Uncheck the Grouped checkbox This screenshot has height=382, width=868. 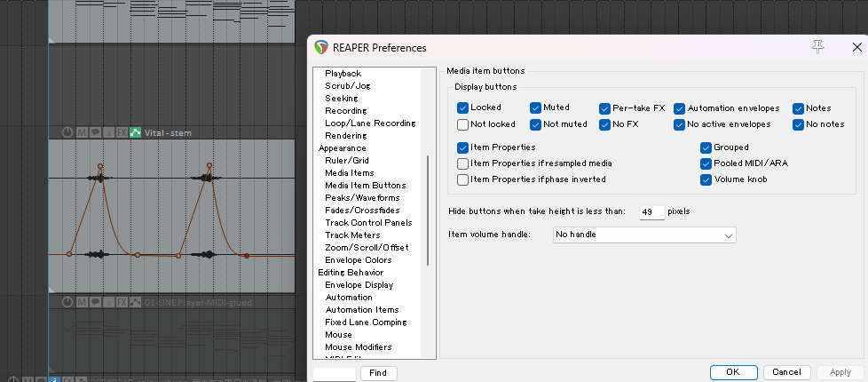pyautogui.click(x=706, y=147)
